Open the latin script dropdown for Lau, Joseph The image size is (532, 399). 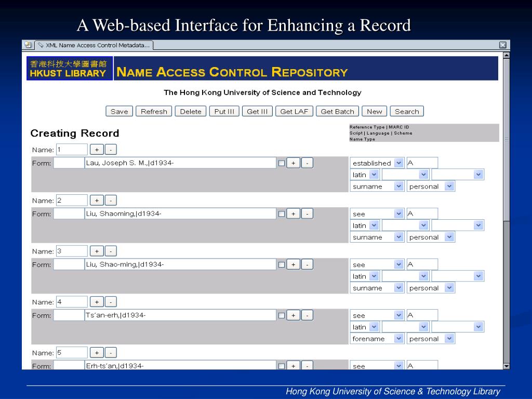coord(365,175)
